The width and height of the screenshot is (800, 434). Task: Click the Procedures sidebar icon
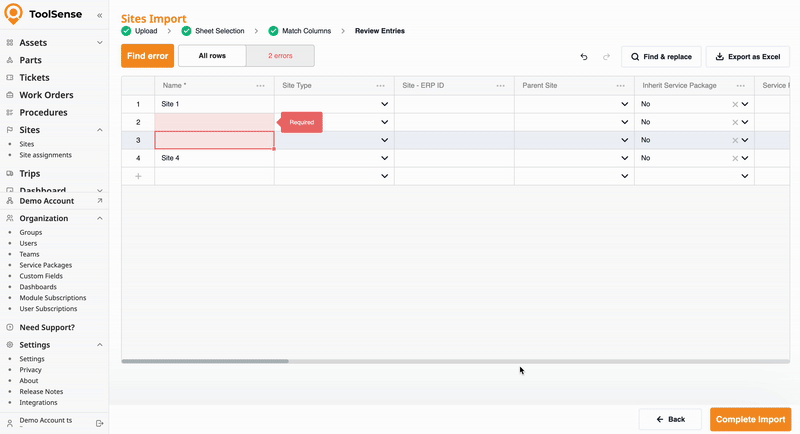pos(10,112)
